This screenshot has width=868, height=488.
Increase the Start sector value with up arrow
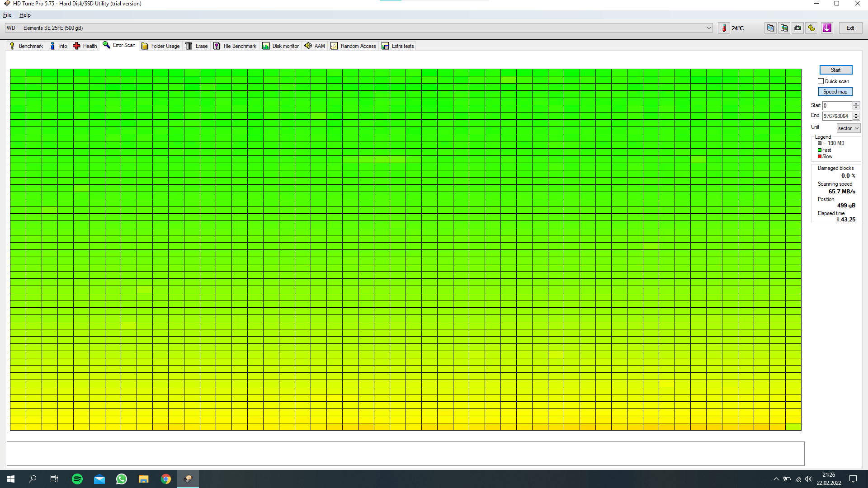point(856,103)
